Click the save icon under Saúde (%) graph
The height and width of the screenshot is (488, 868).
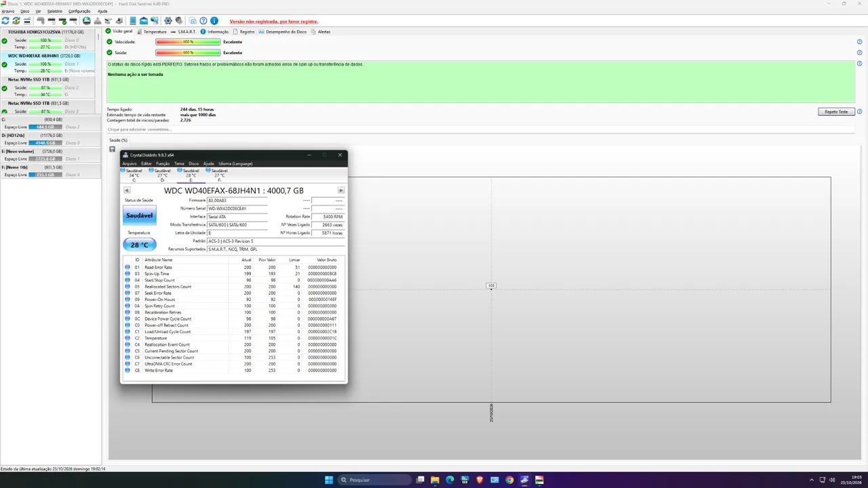tap(112, 149)
